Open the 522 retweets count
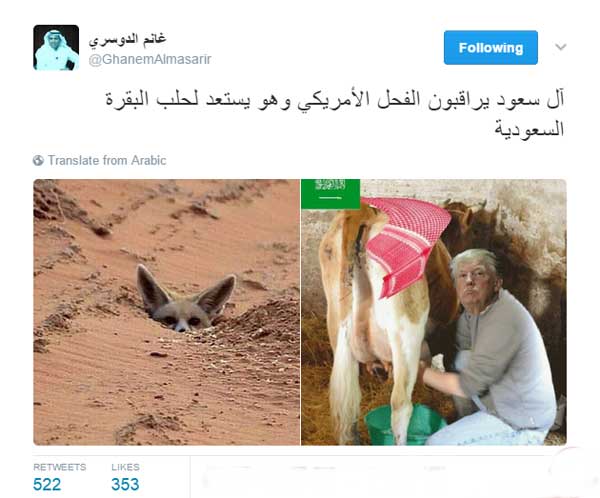Screen dimensions: 600x498 (x=47, y=484)
